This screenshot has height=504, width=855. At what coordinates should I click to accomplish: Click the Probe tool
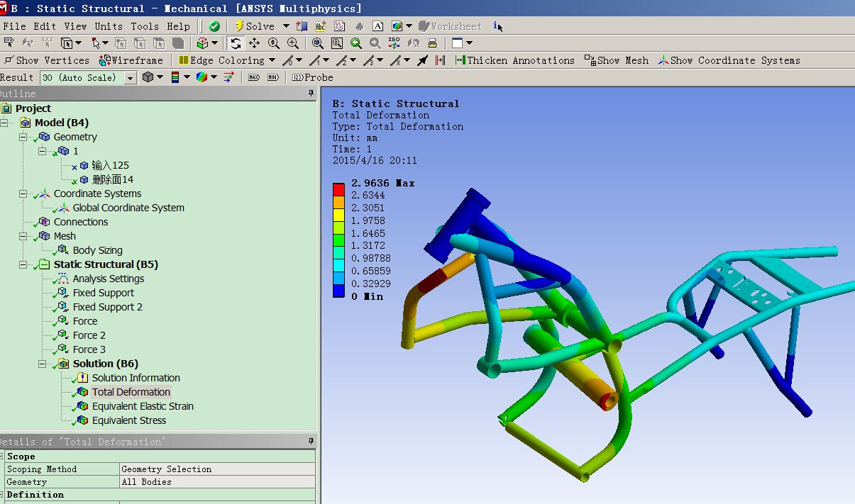tap(313, 77)
